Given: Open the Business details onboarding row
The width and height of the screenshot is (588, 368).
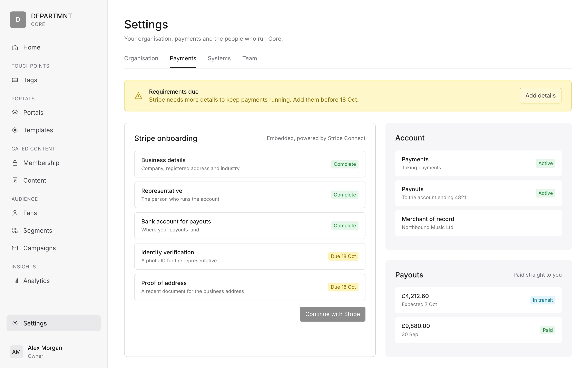Looking at the screenshot, I should point(250,164).
